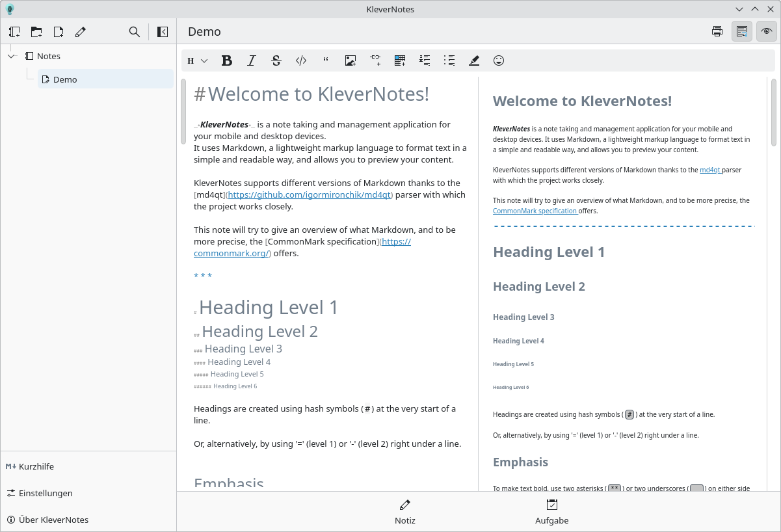
Task: Insert a code block
Action: coord(300,60)
